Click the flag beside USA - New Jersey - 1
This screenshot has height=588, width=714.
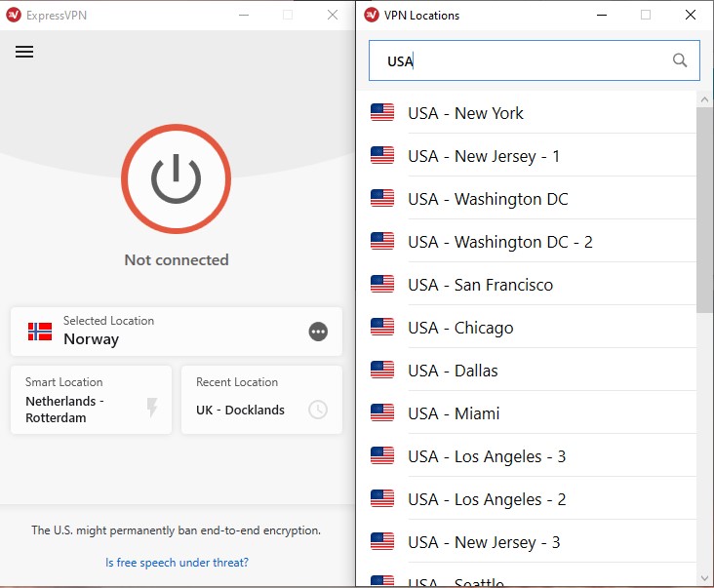pos(382,155)
